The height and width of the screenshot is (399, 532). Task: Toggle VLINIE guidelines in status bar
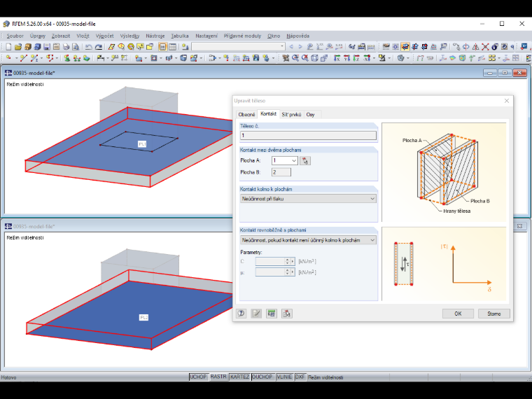coord(284,377)
